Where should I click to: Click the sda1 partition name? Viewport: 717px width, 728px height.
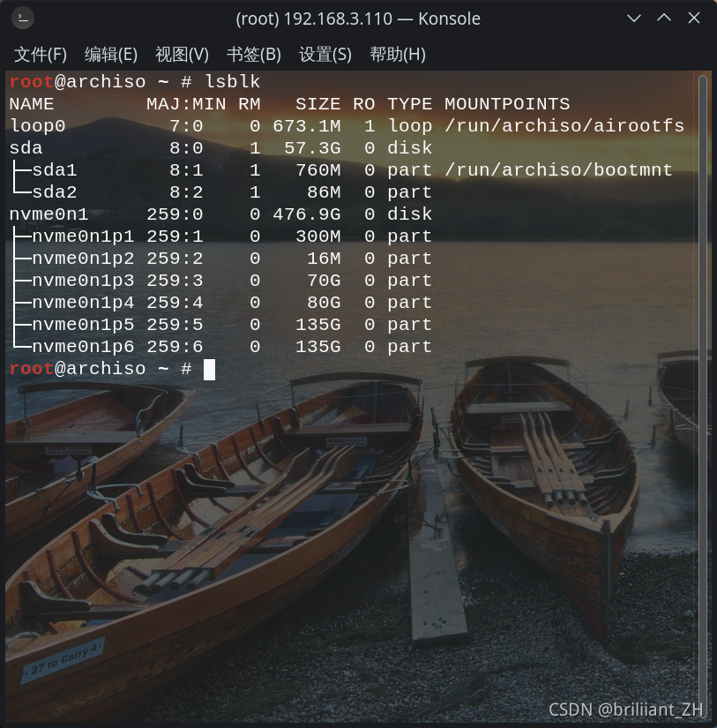[x=55, y=170]
